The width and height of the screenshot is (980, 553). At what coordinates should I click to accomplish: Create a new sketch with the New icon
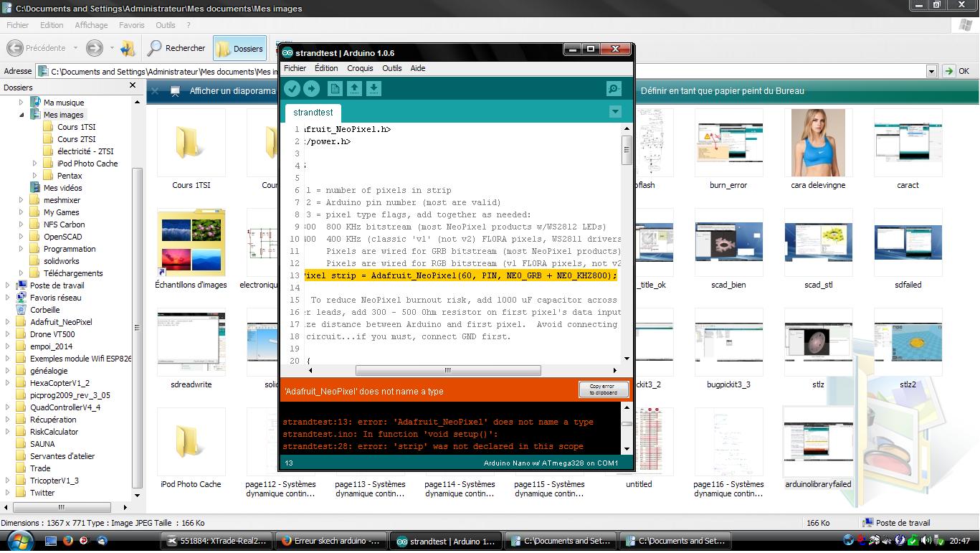pos(335,88)
